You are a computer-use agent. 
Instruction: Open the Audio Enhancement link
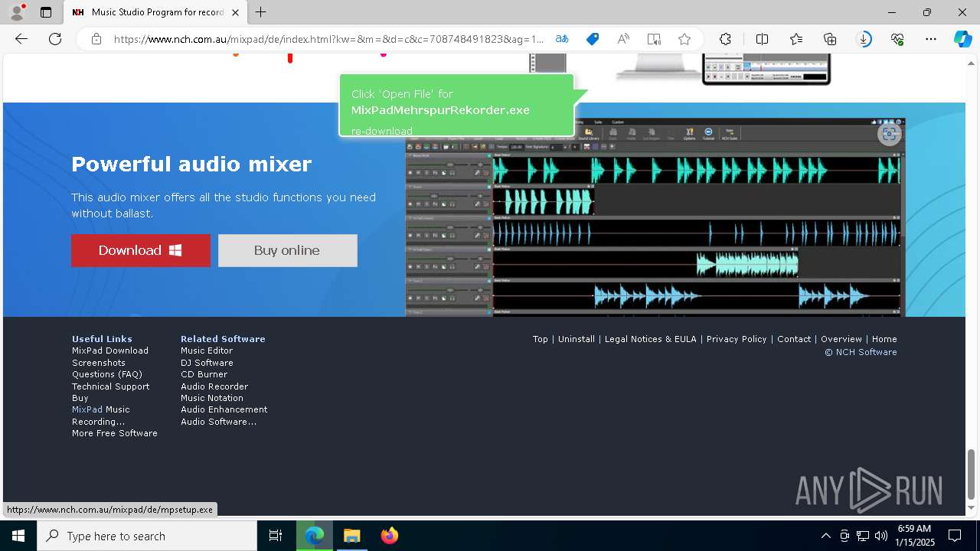point(224,409)
